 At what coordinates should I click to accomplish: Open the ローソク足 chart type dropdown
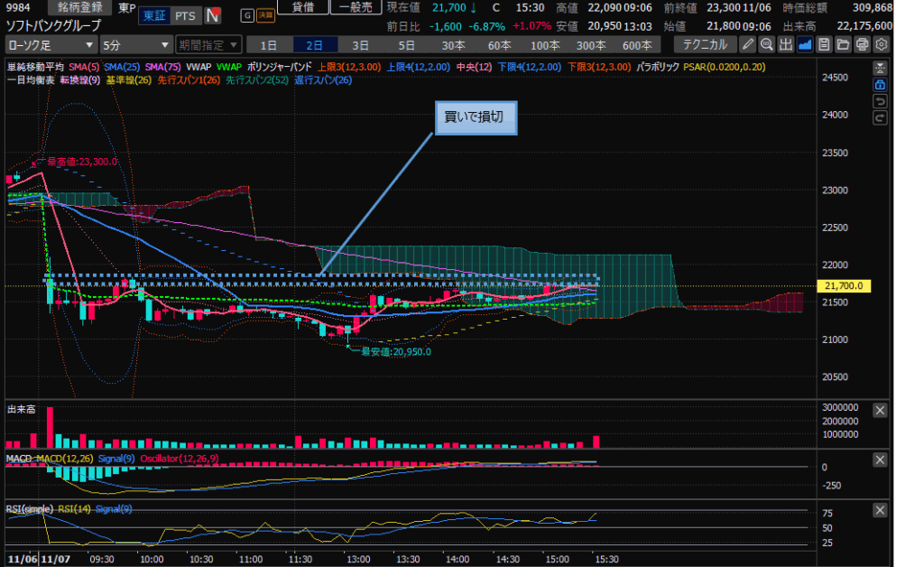tap(51, 44)
